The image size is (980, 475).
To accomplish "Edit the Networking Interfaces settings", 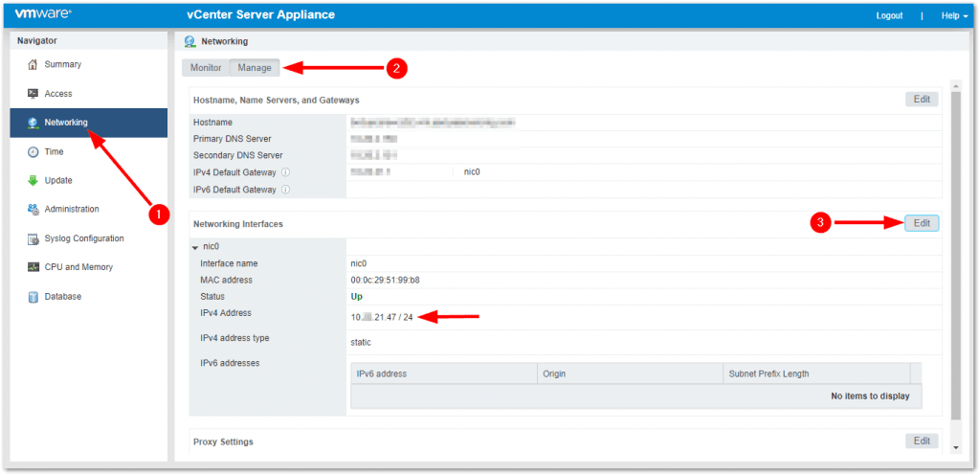I will (x=922, y=223).
